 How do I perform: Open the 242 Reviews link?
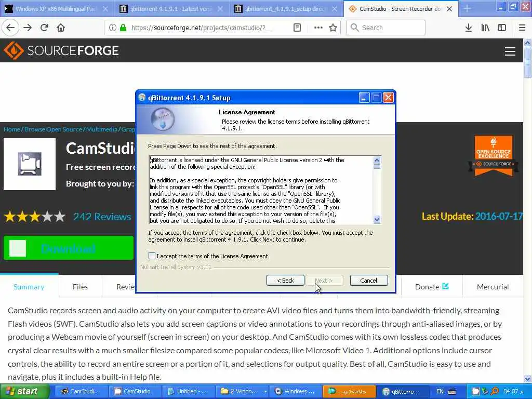[102, 217]
